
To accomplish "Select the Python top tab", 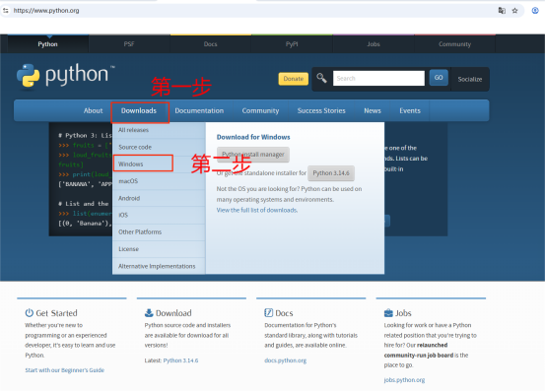I will click(48, 44).
